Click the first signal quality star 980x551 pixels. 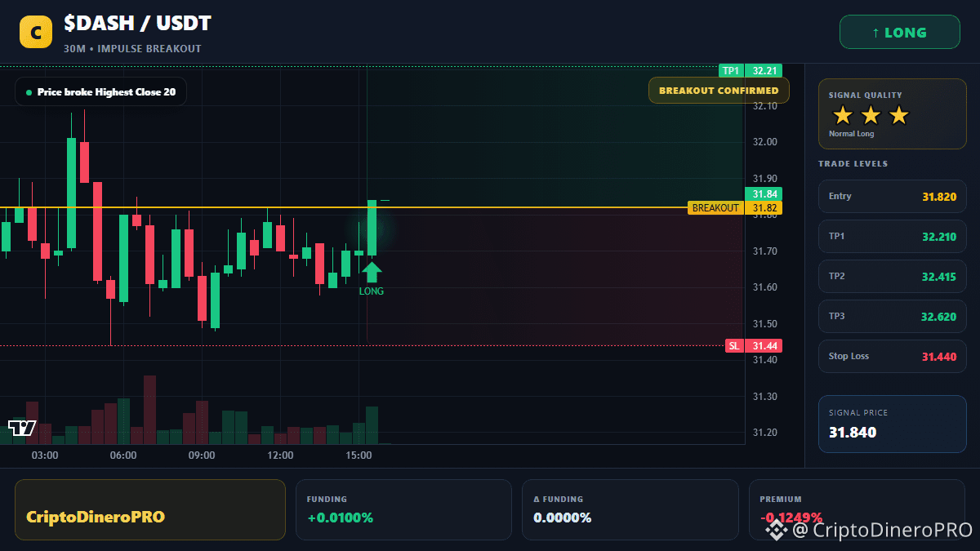tap(842, 115)
